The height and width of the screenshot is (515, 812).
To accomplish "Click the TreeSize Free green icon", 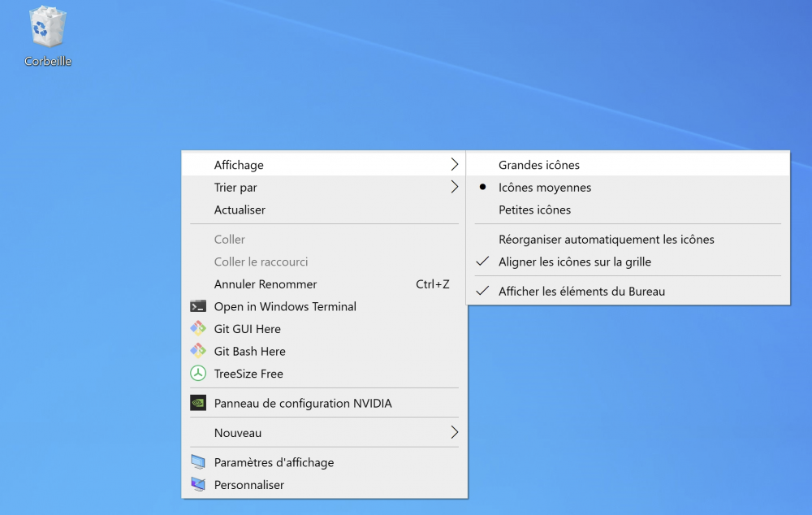I will coord(198,374).
